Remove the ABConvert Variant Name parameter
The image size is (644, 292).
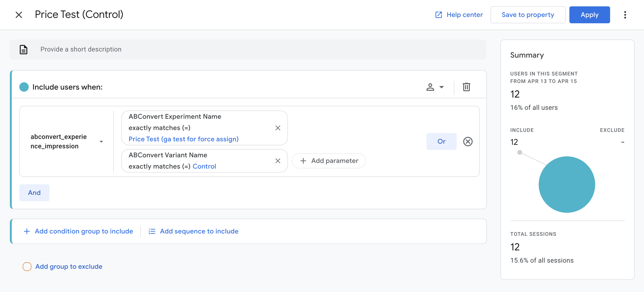[x=278, y=161]
